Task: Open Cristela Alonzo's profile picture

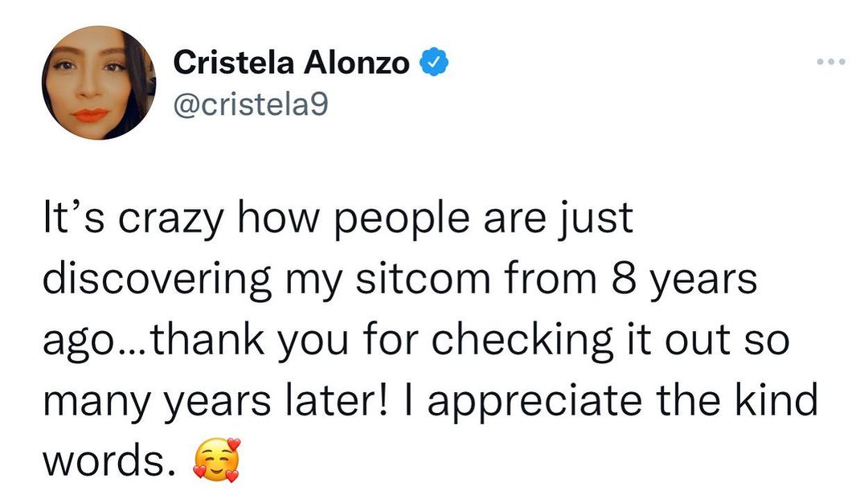Action: 98,83
